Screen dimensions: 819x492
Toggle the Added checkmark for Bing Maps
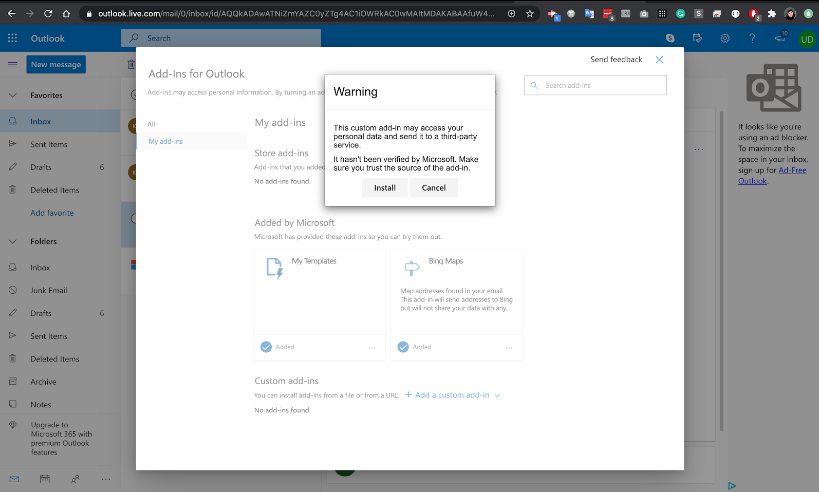(x=403, y=347)
